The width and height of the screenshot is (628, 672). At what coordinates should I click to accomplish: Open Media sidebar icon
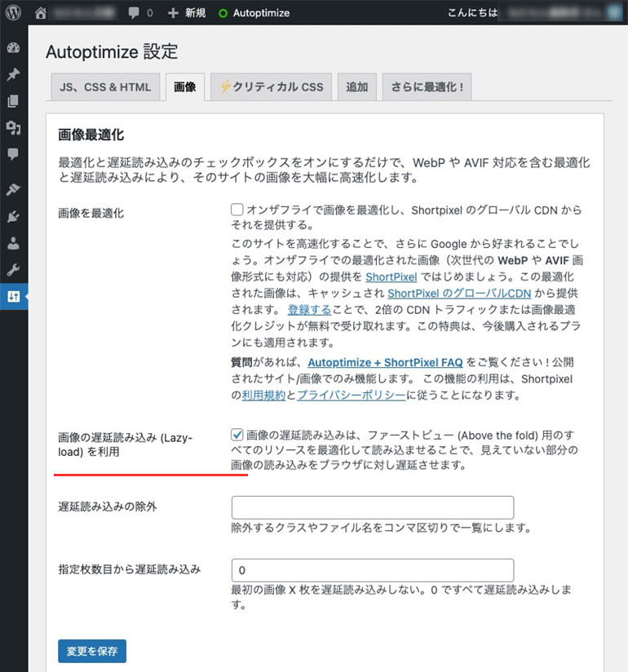(x=13, y=128)
